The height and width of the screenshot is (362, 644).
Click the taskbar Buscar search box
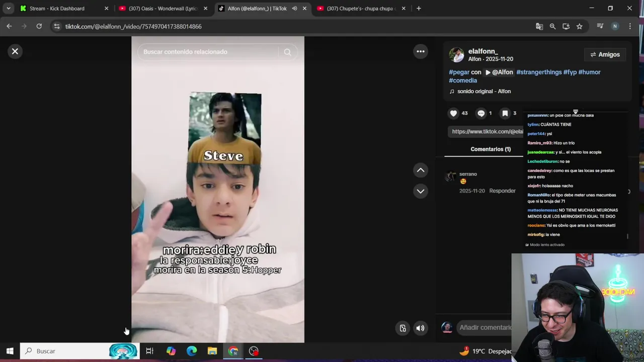[79, 351]
